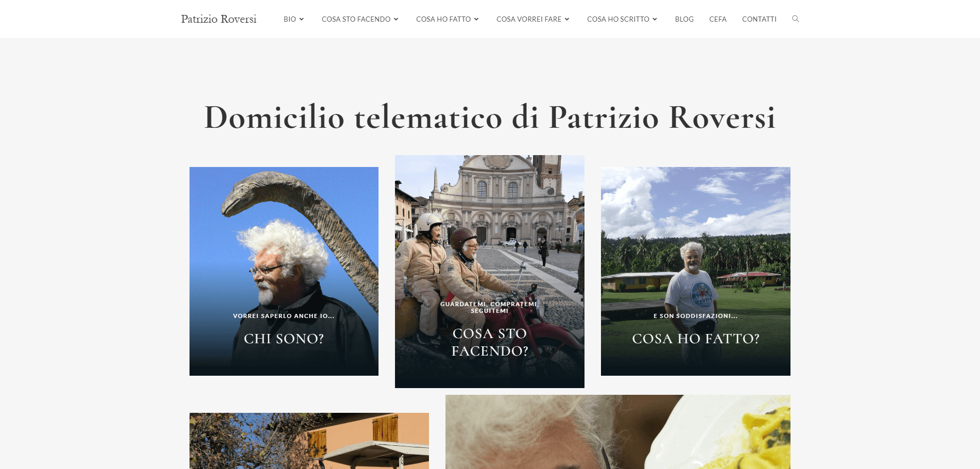Click the Patrizio Roversi site logo
This screenshot has width=980, height=469.
coord(219,19)
